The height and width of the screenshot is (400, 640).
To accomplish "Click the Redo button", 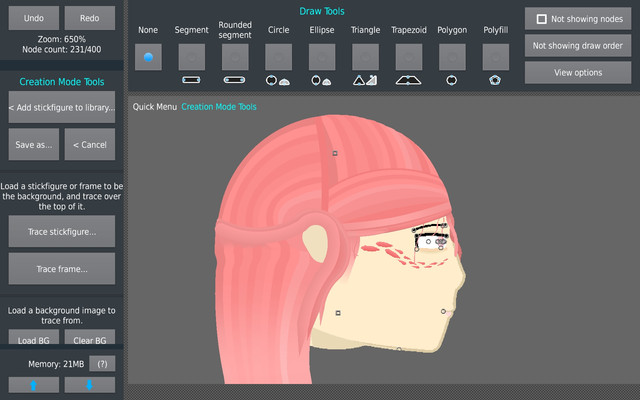I will coord(89,18).
